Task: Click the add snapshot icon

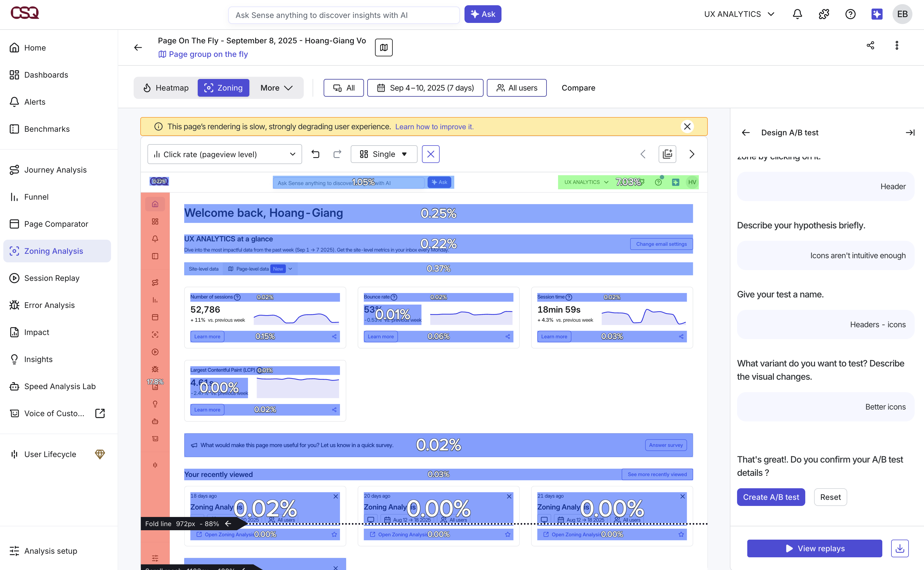Action: [x=667, y=154]
